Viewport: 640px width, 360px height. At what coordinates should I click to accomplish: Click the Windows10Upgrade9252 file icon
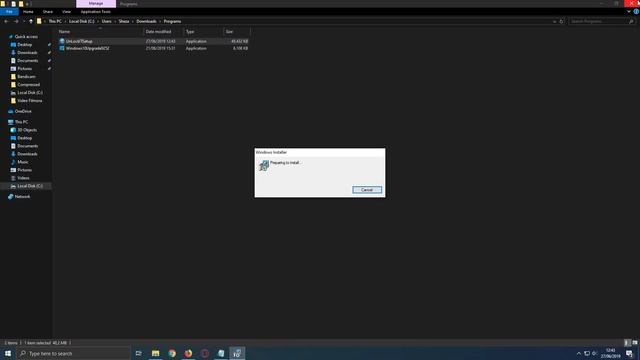[x=62, y=48]
